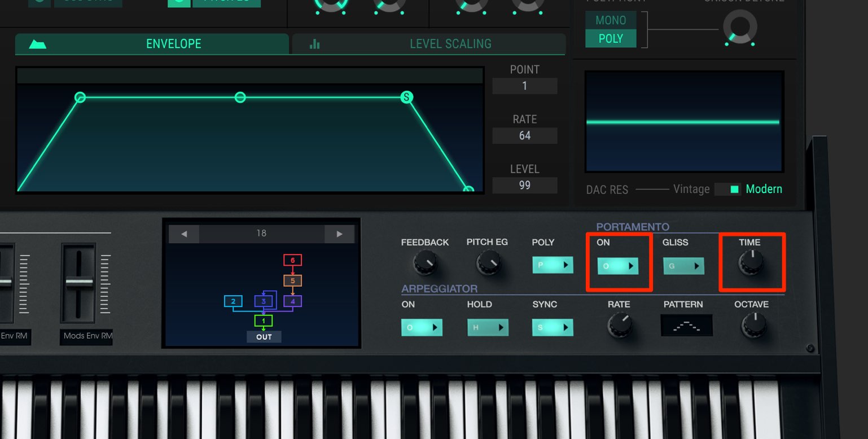Toggle the GLISS switch

(683, 266)
